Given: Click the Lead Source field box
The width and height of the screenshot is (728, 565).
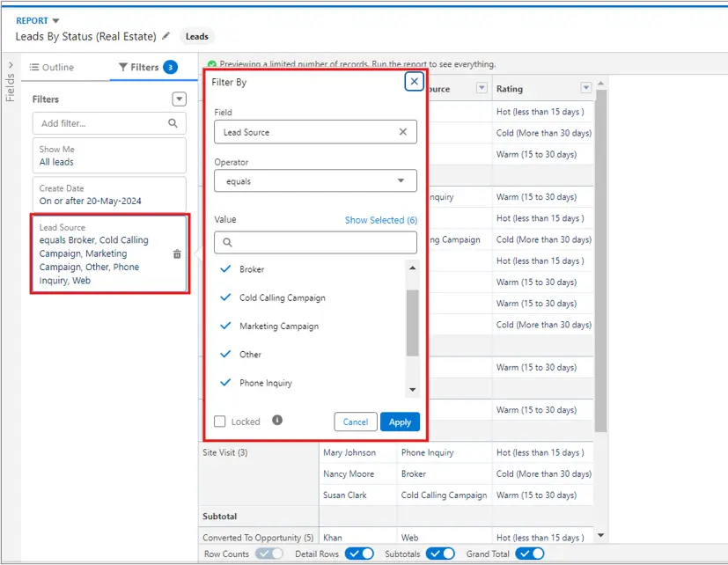Looking at the screenshot, I should click(315, 132).
